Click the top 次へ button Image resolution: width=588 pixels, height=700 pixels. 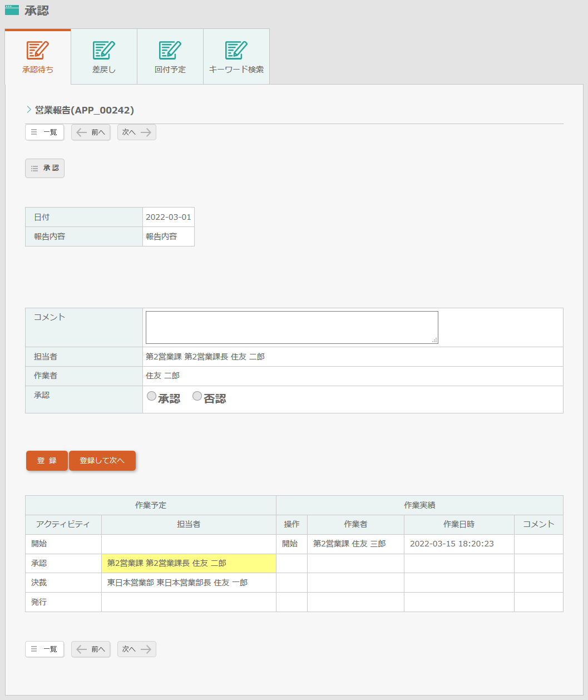point(137,132)
